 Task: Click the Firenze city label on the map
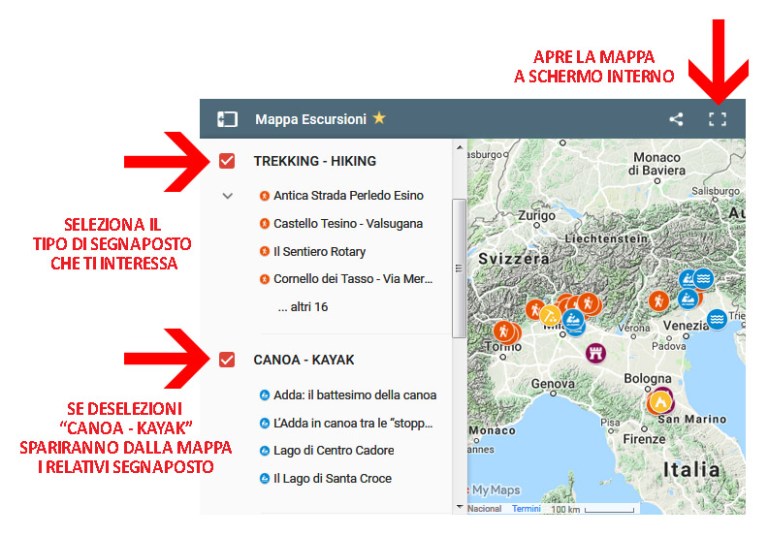coord(644,439)
